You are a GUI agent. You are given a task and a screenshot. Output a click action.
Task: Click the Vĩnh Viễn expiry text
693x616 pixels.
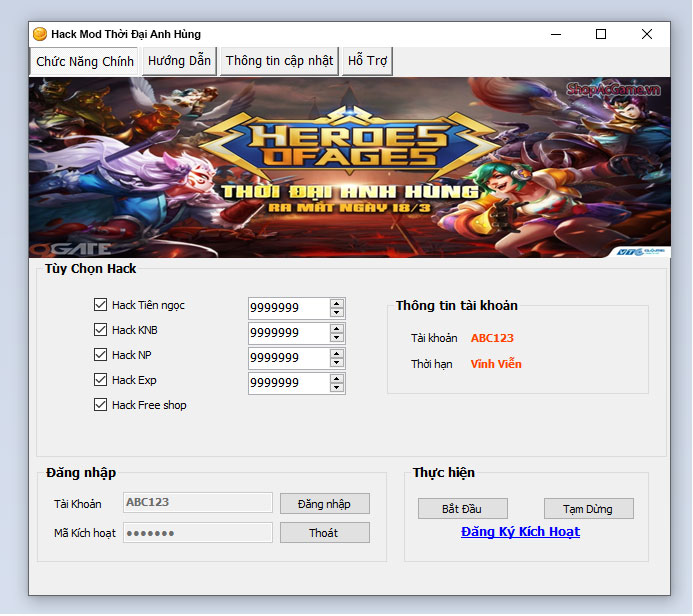coord(496,364)
